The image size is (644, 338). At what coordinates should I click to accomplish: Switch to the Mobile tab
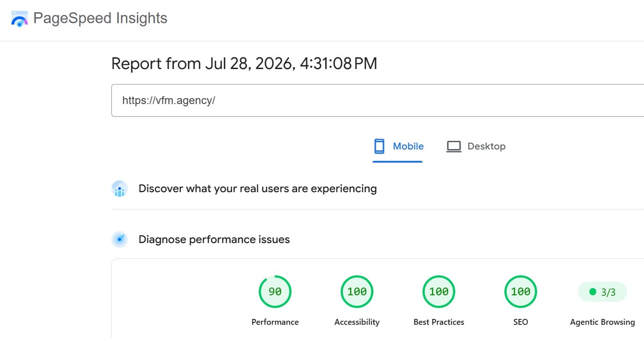click(397, 146)
